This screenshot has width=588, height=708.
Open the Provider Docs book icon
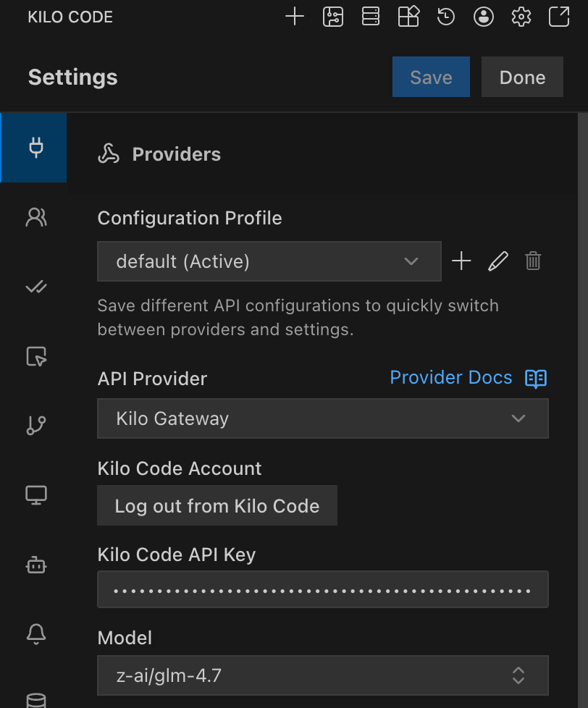tap(536, 379)
